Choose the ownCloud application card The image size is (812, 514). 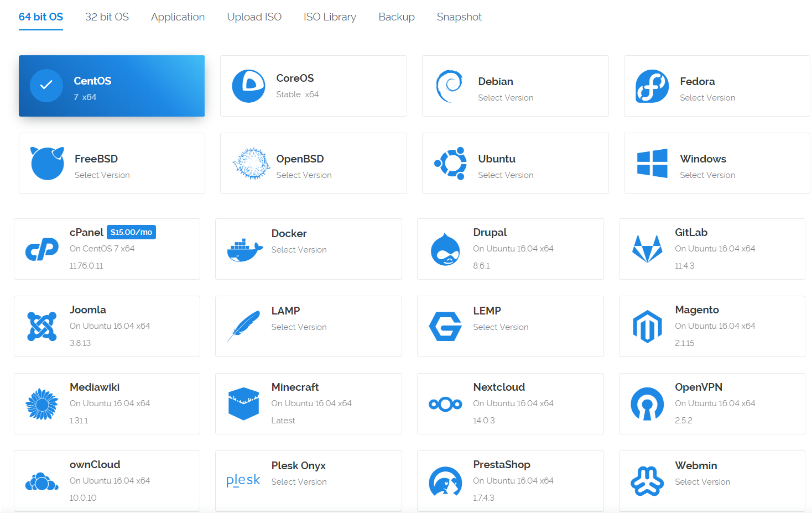(x=107, y=481)
